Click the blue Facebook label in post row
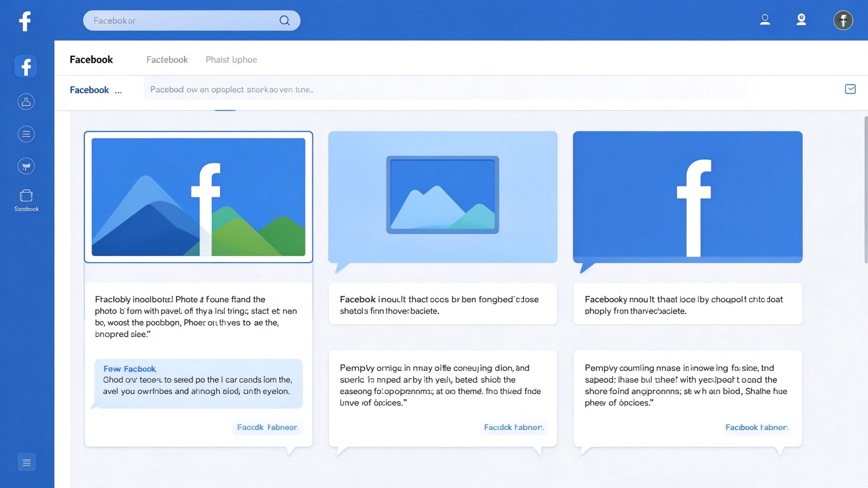Viewport: 868px width, 488px height. (x=89, y=90)
